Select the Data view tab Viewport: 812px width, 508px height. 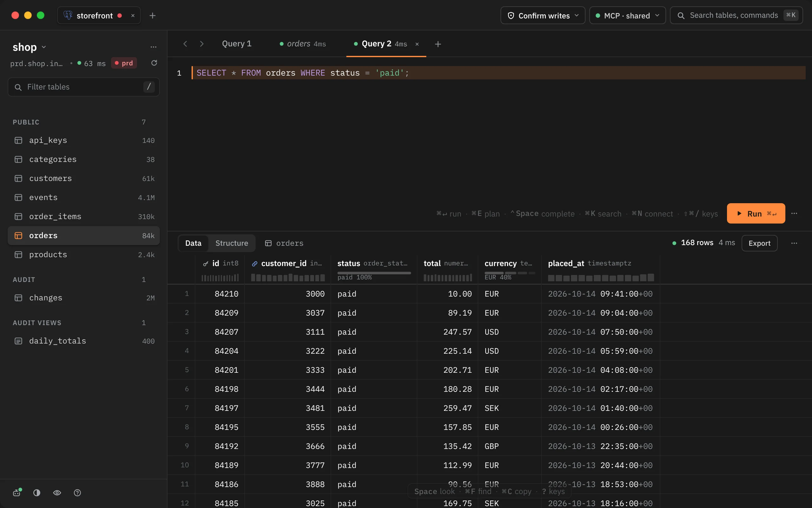(193, 243)
